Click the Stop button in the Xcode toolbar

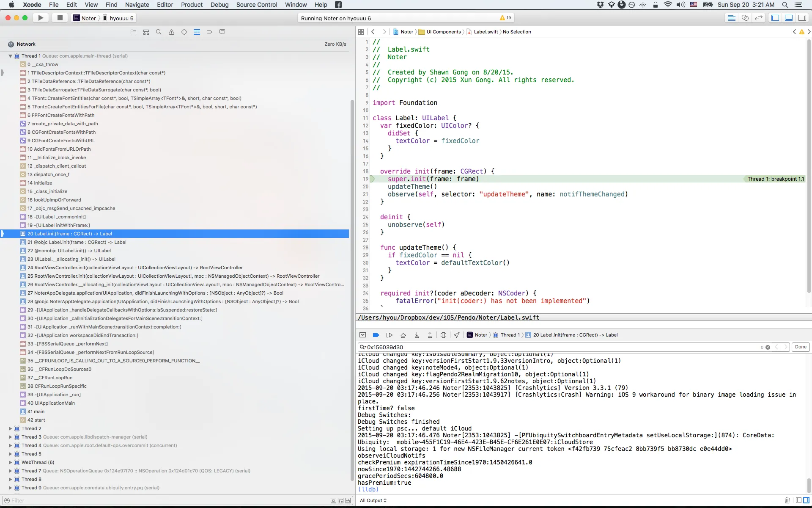click(x=60, y=18)
